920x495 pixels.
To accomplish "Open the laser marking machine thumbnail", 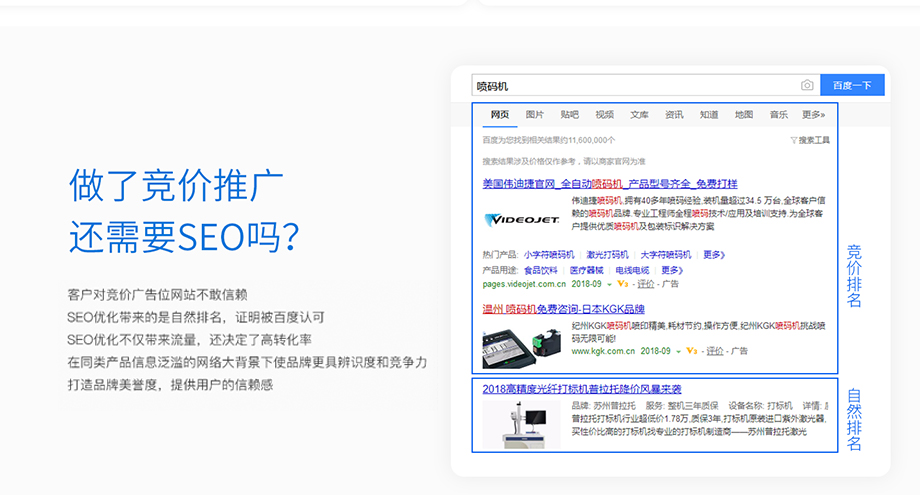I will click(x=522, y=424).
